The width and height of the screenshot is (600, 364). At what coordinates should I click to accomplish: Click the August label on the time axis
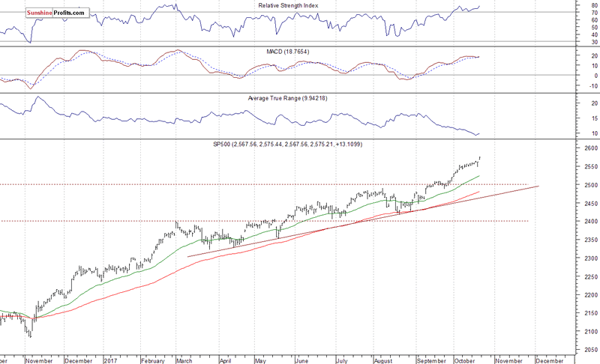click(x=383, y=360)
